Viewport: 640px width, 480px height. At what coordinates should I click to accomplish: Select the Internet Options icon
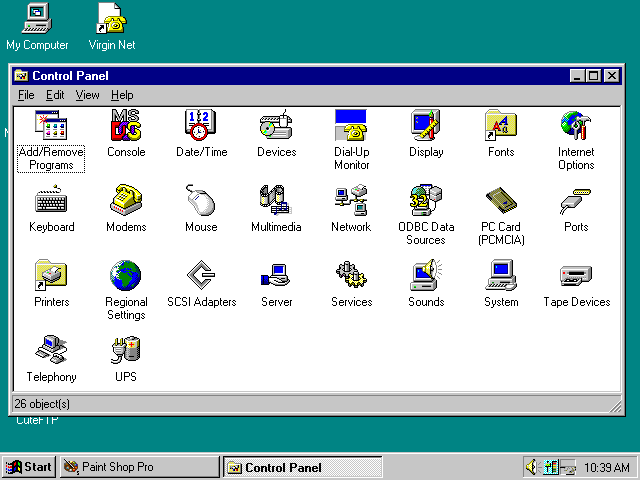[576, 125]
